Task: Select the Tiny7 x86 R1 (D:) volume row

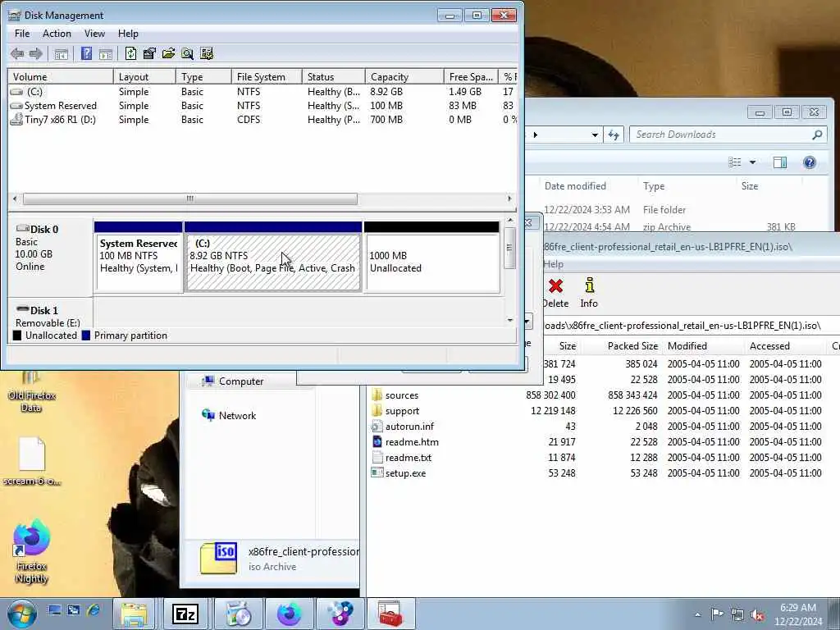Action: [x=262, y=120]
